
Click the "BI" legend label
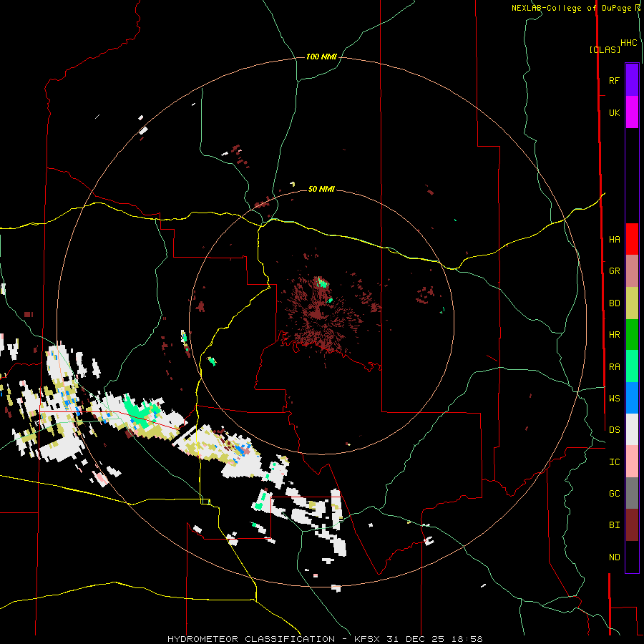614,525
